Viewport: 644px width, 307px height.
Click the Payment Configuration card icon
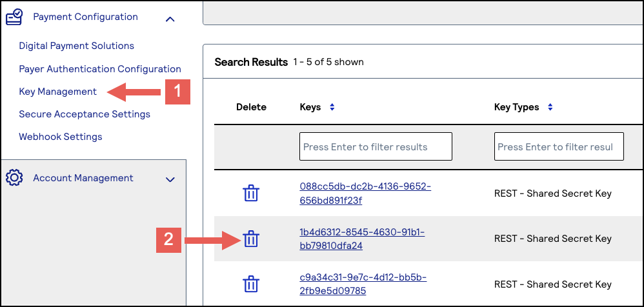point(14,17)
